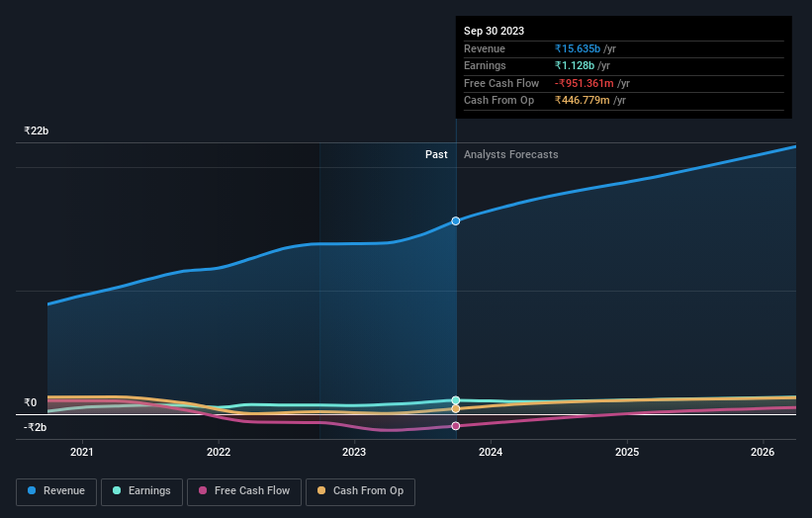Click the 2023 x-axis label

coord(354,453)
